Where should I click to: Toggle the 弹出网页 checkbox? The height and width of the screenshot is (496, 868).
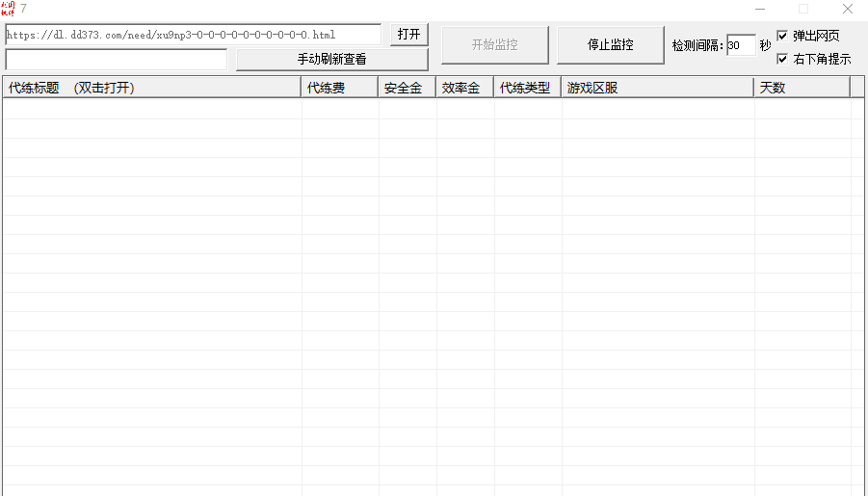[x=782, y=36]
